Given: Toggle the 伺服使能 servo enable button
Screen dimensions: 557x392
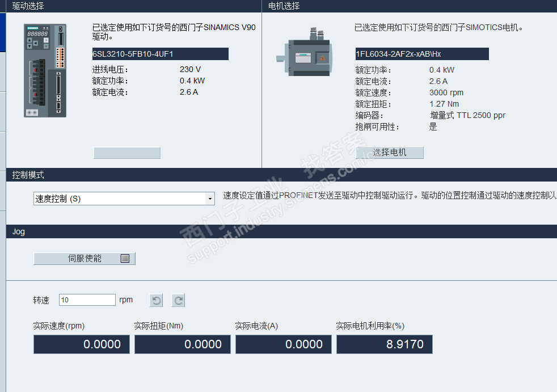Looking at the screenshot, I should (x=85, y=258).
